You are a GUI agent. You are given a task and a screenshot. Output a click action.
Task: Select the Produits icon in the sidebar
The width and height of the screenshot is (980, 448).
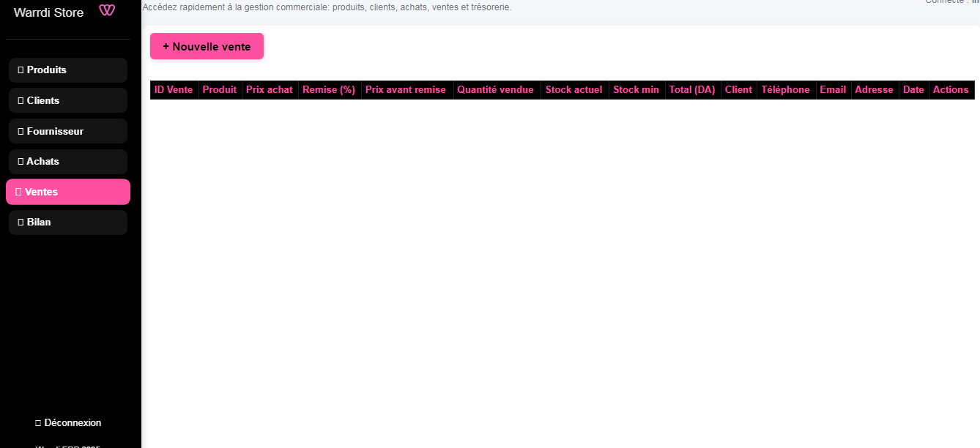20,70
